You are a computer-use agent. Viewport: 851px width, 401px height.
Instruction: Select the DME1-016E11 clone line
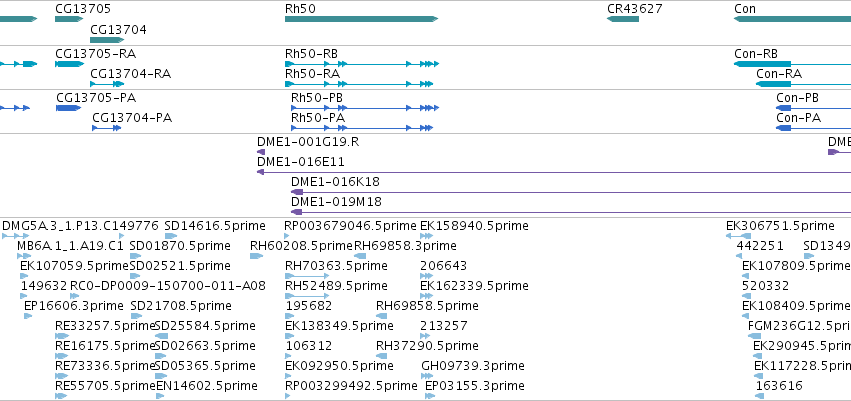point(554,172)
